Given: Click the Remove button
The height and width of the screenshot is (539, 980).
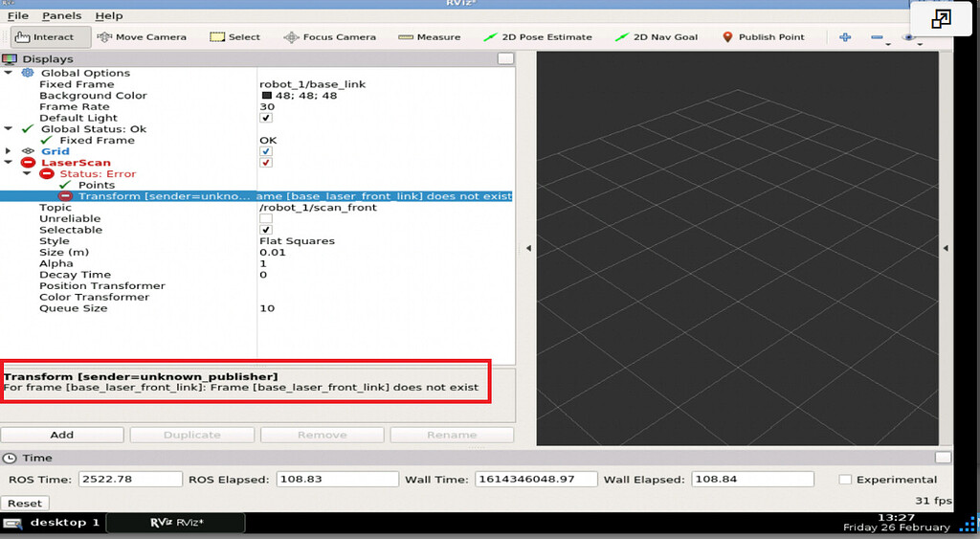Looking at the screenshot, I should [322, 435].
